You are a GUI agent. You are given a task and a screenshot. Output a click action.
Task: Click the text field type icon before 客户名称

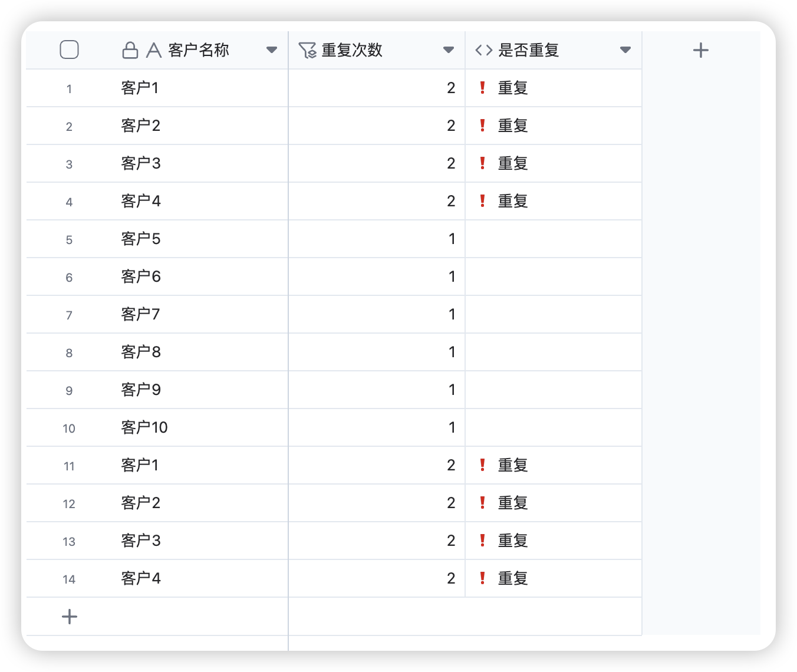pos(154,50)
